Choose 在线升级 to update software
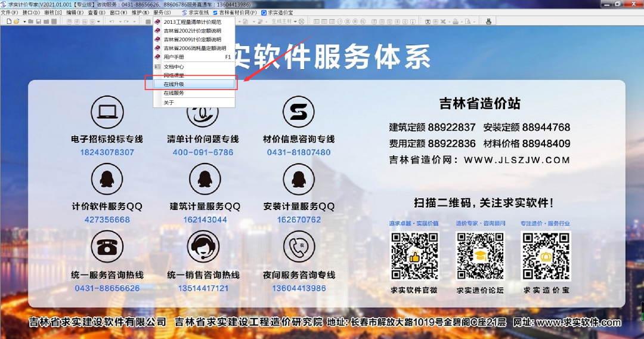This screenshot has height=339, width=644. click(x=194, y=84)
